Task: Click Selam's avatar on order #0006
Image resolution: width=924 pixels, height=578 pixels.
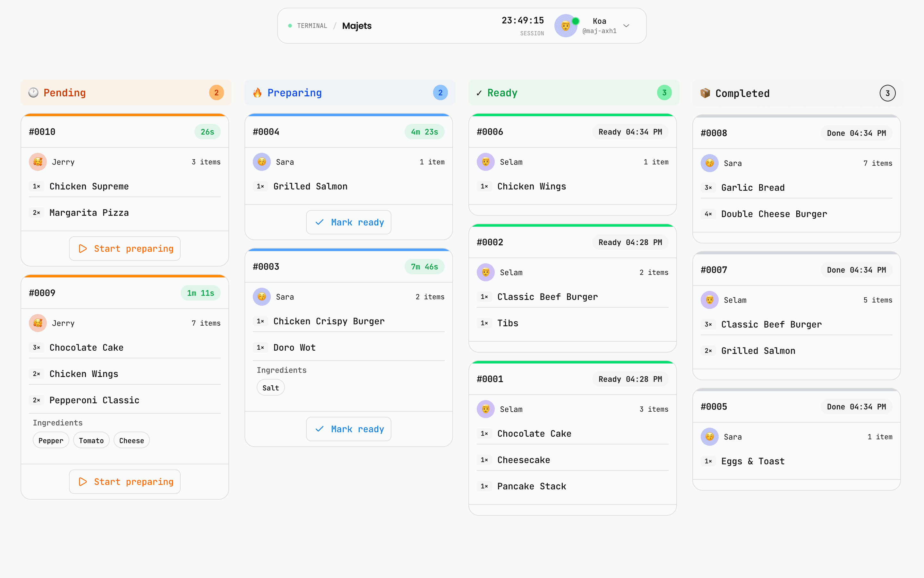Action: tap(486, 162)
